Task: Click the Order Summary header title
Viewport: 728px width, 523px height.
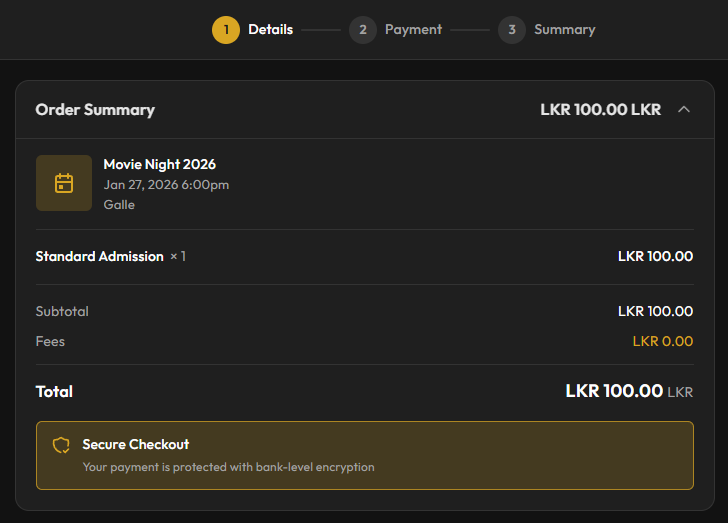Action: tap(95, 110)
